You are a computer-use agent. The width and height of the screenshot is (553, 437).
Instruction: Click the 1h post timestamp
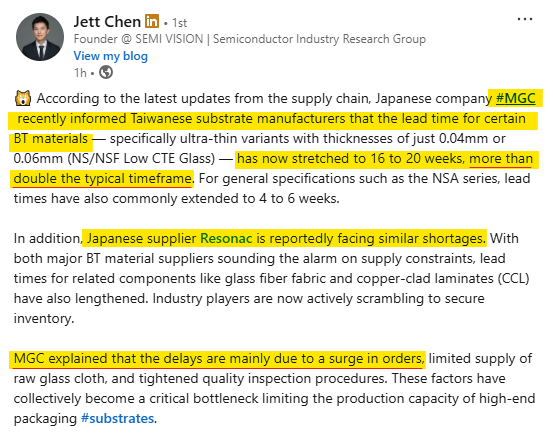click(x=80, y=73)
